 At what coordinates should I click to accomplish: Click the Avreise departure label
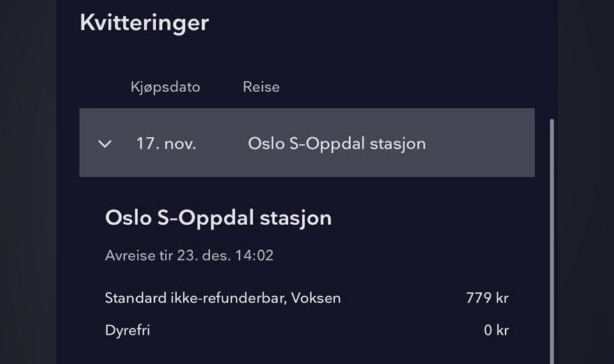125,256
